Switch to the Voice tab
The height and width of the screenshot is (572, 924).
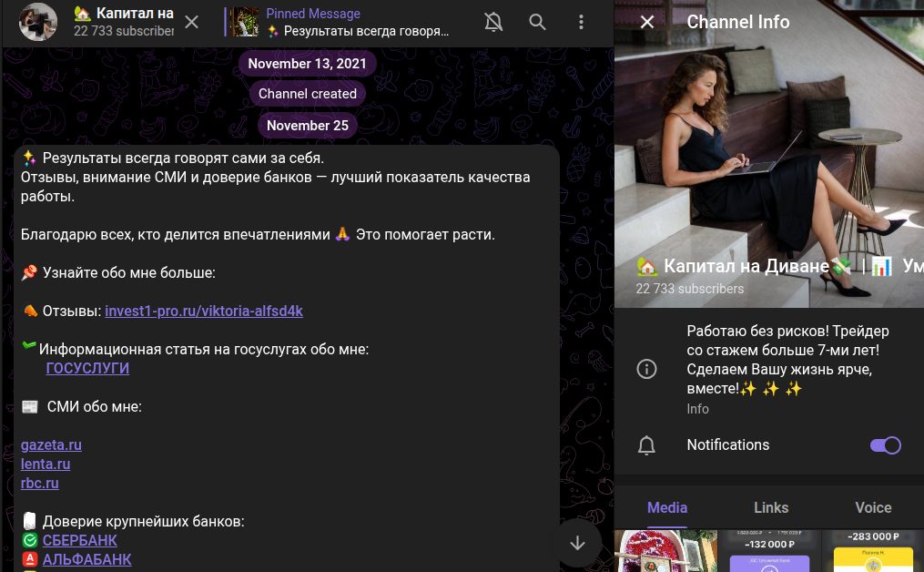(x=873, y=507)
